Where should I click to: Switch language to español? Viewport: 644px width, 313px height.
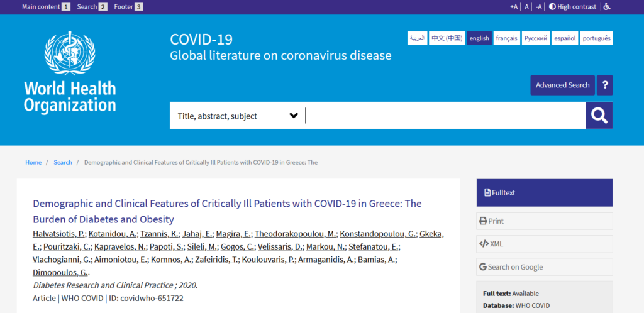[x=565, y=38]
